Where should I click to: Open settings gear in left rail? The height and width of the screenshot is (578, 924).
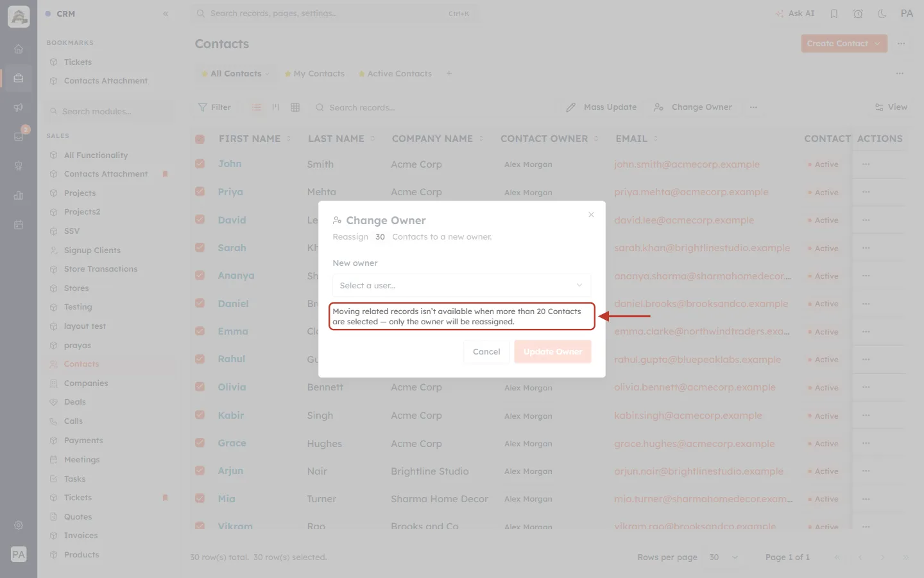[19, 525]
